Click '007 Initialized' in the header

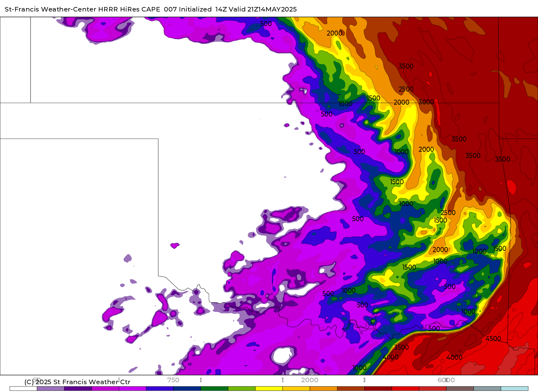pos(188,9)
